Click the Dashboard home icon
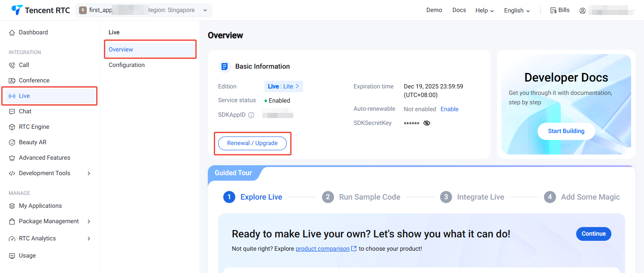Image resolution: width=644 pixels, height=273 pixels. [x=12, y=32]
